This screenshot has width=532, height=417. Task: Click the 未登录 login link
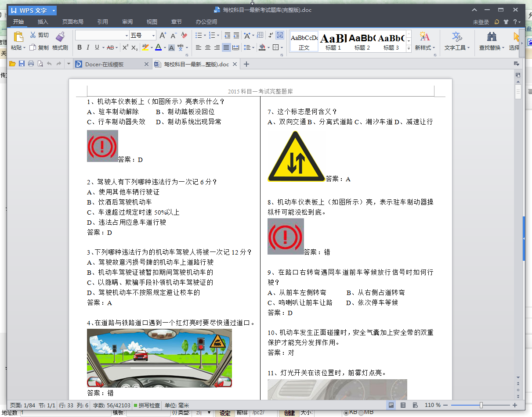(x=481, y=22)
